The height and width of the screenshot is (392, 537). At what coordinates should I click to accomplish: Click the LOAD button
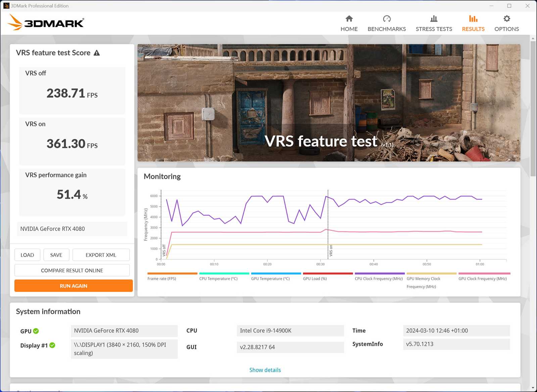point(27,255)
